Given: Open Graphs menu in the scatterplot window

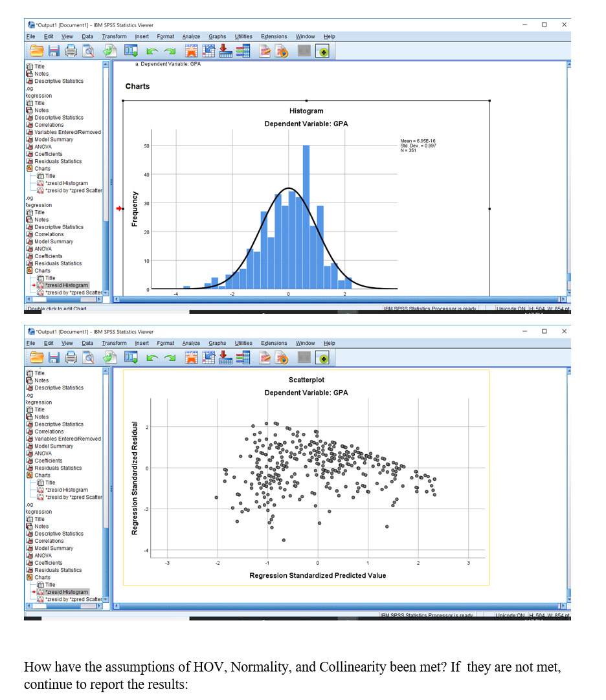Looking at the screenshot, I should (217, 344).
